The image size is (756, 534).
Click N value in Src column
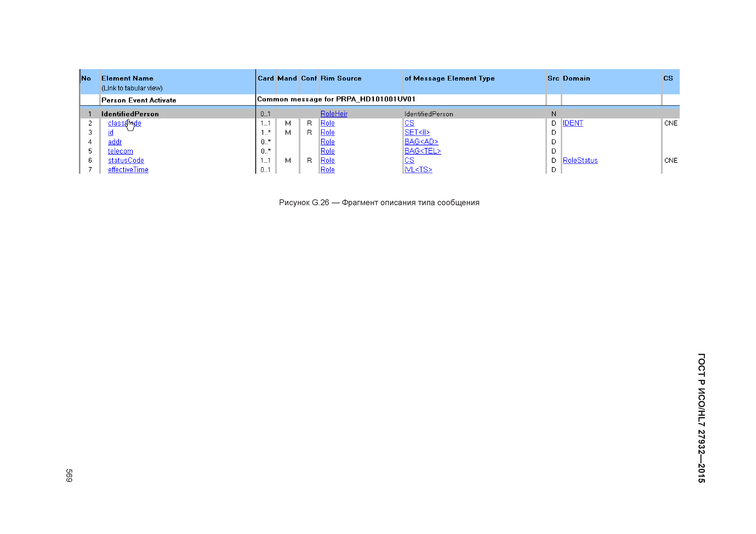click(x=554, y=114)
